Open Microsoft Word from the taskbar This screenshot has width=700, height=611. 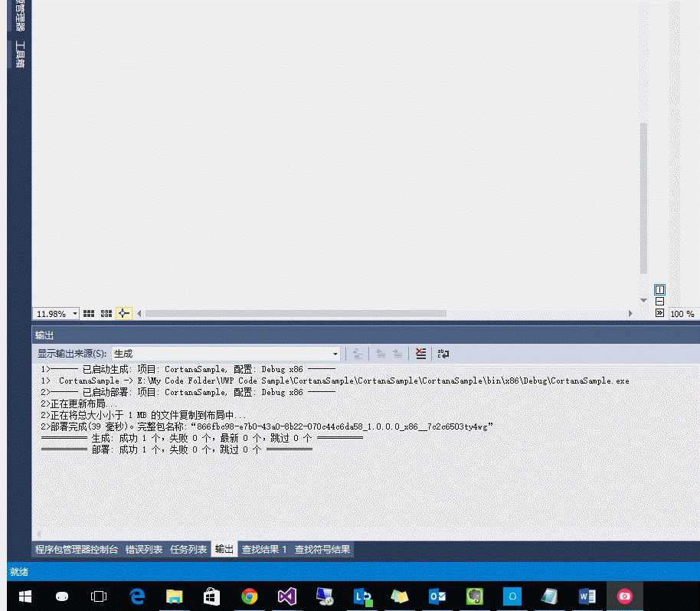pyautogui.click(x=587, y=596)
